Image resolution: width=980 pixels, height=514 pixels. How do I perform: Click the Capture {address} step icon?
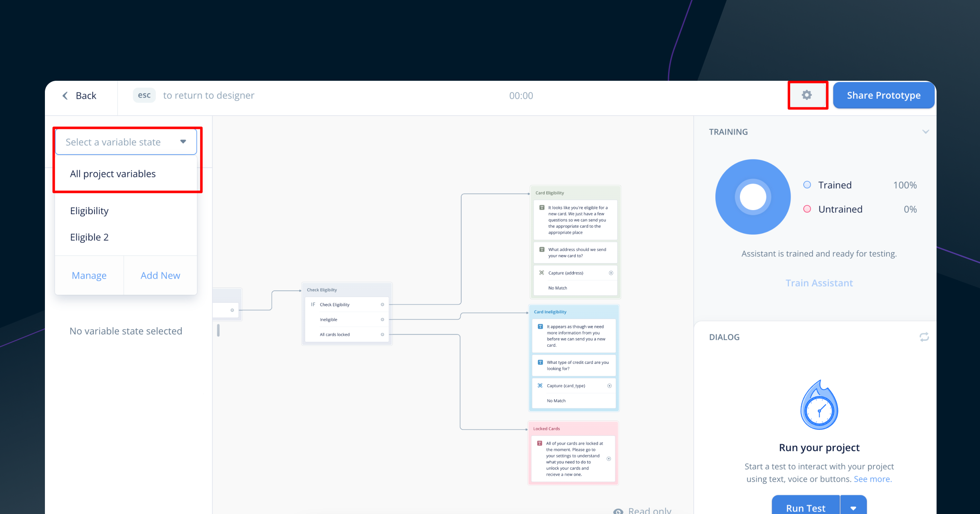pyautogui.click(x=541, y=273)
